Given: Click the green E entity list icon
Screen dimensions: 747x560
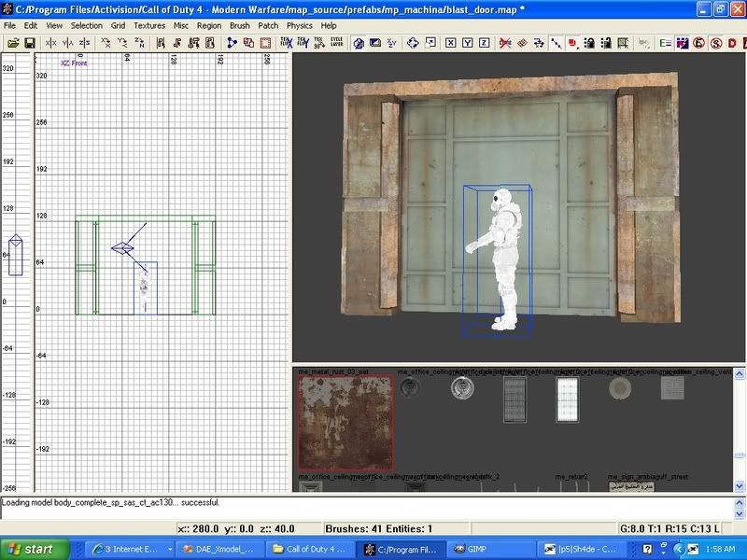Looking at the screenshot, I should (665, 43).
